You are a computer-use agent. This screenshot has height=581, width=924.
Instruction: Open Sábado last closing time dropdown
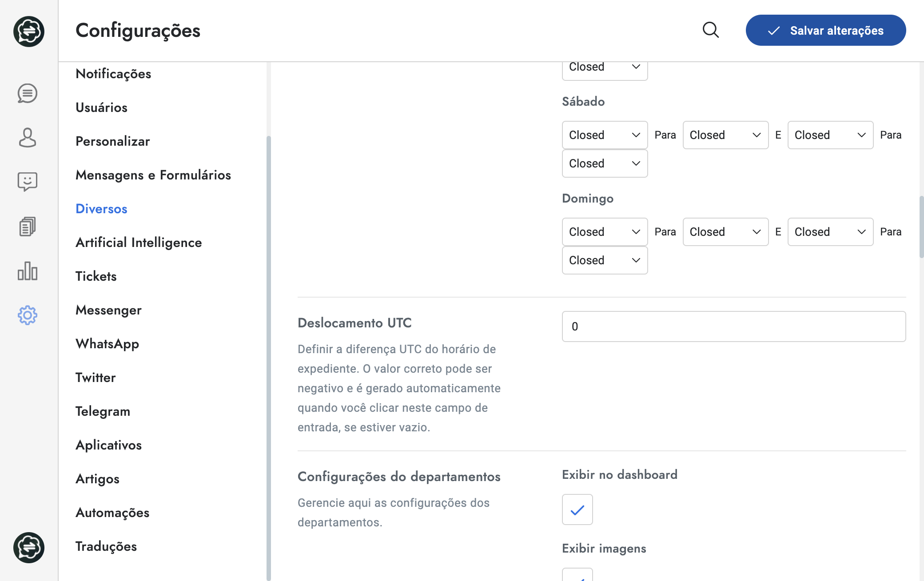(x=605, y=163)
